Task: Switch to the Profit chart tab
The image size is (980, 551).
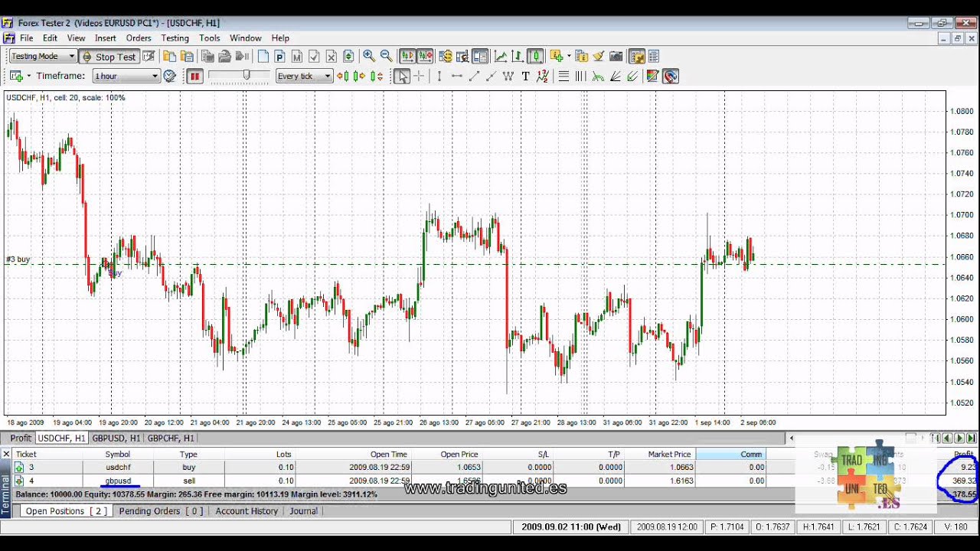Action: click(21, 438)
